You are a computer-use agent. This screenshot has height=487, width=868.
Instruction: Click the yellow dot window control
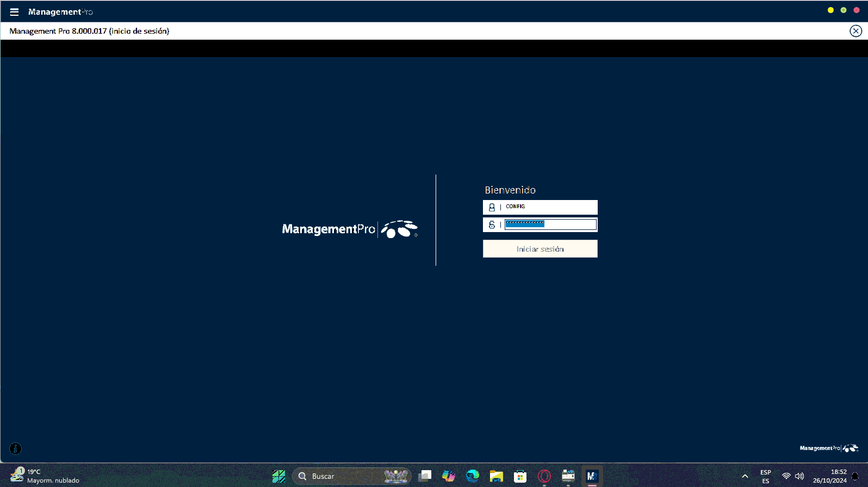(830, 10)
